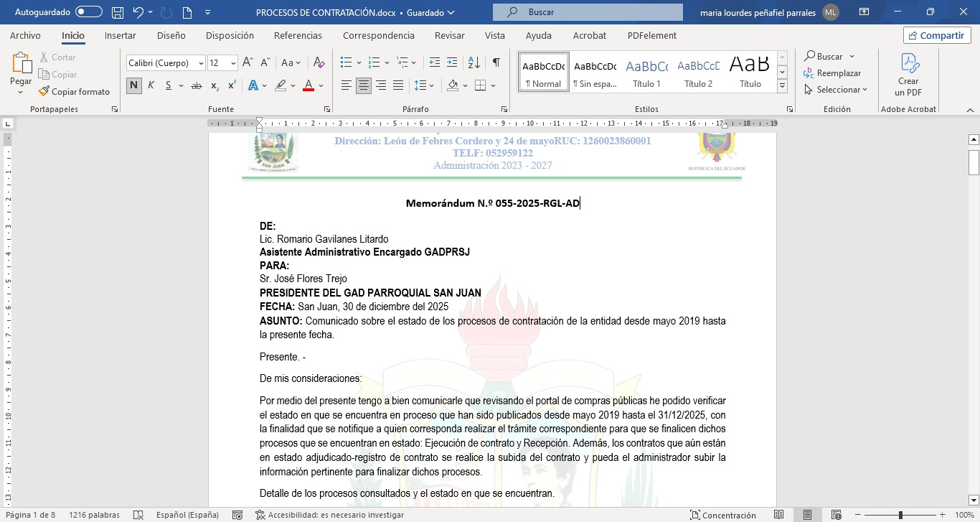This screenshot has width=980, height=522.
Task: Justify paragraph text alignment
Action: [x=398, y=85]
